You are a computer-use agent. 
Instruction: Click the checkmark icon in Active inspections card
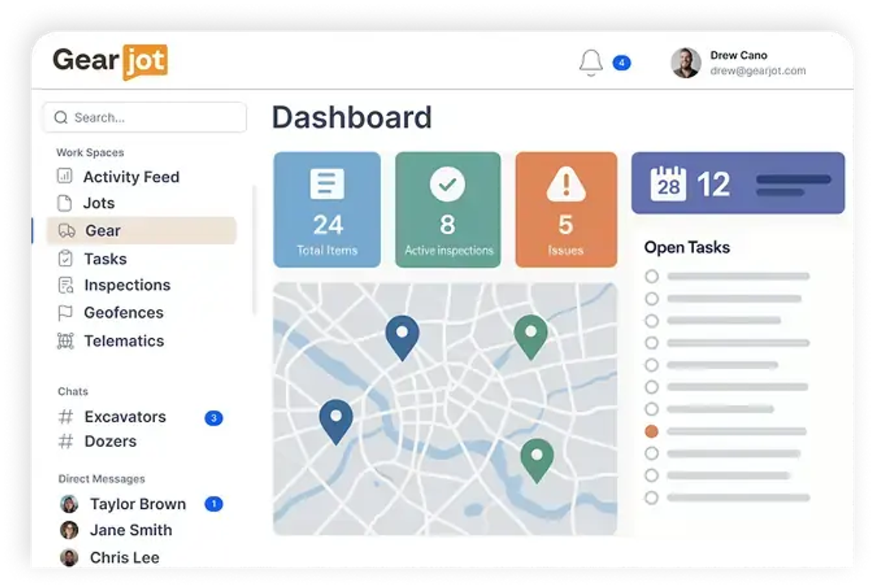coord(447,184)
